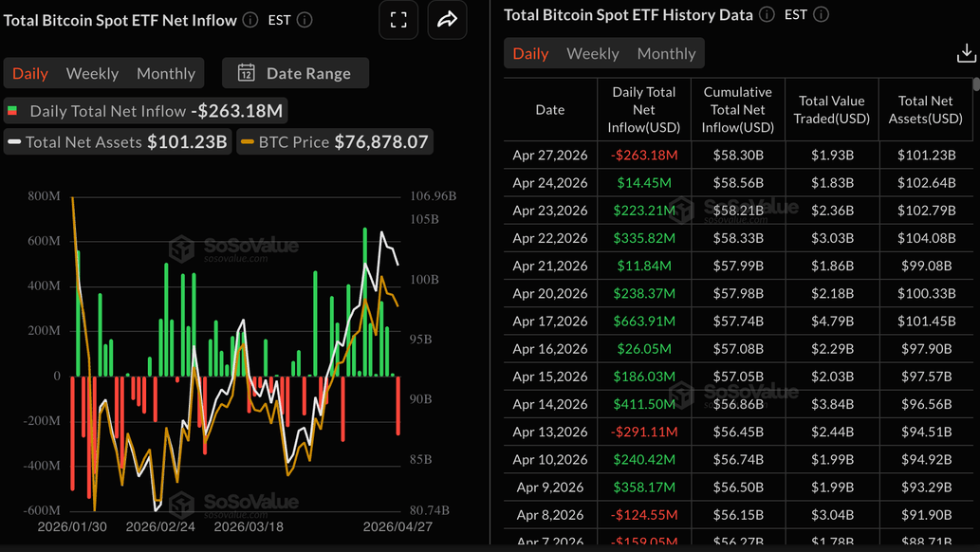
Task: Switch to Weekly view on the inflow chart
Action: [x=92, y=73]
